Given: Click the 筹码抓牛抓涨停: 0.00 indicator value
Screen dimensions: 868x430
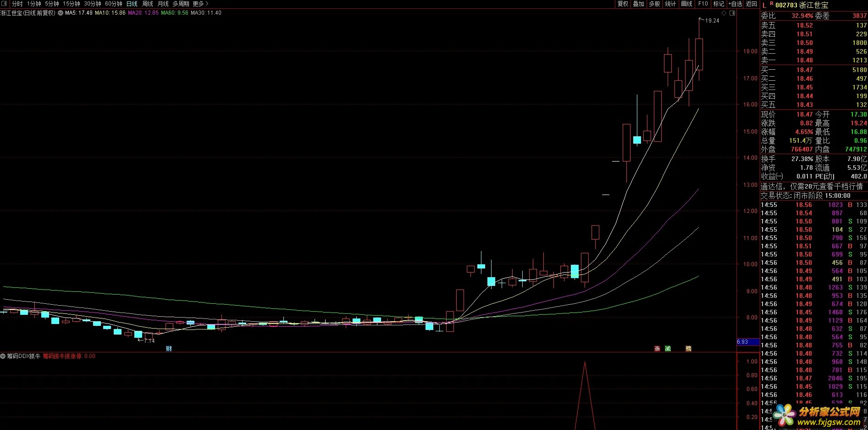Looking at the screenshot, I should coord(69,356).
